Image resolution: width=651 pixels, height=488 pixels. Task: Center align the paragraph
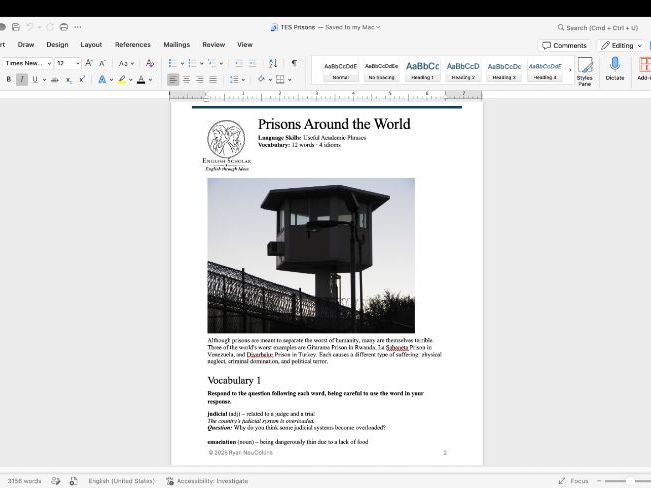[x=186, y=79]
